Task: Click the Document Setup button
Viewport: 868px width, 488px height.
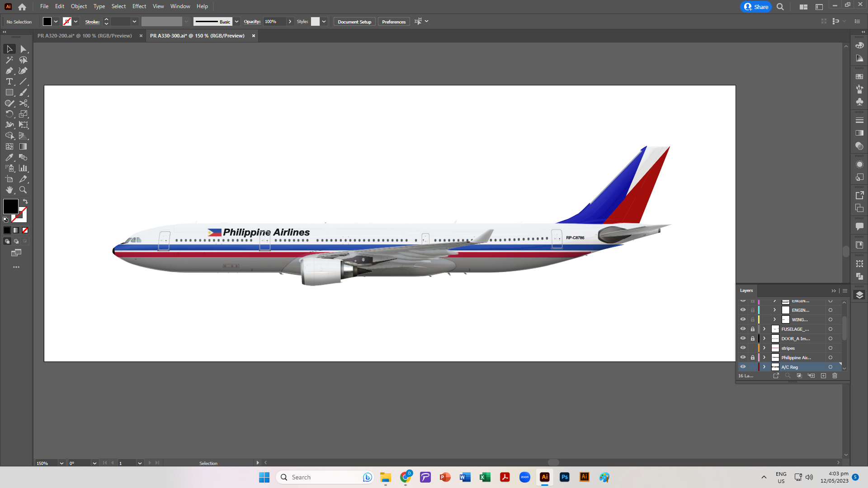Action: pos(354,22)
